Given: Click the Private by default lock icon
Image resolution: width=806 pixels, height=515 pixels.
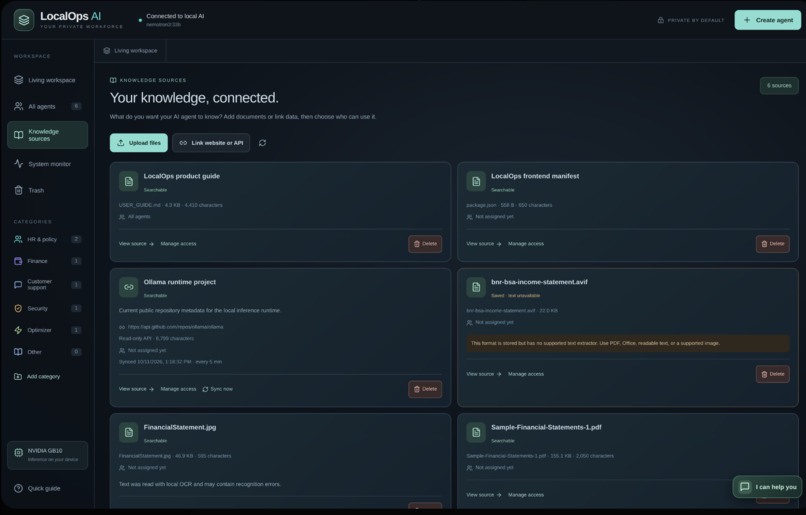Looking at the screenshot, I should (x=661, y=20).
